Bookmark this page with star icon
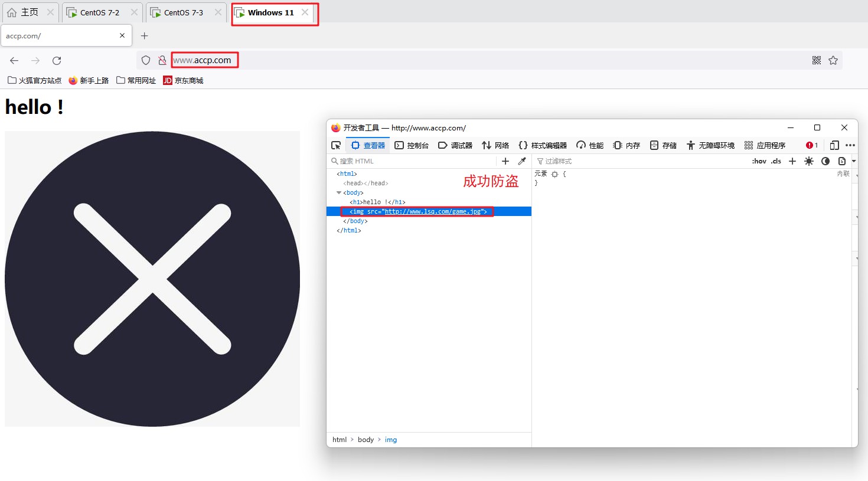 tap(833, 60)
